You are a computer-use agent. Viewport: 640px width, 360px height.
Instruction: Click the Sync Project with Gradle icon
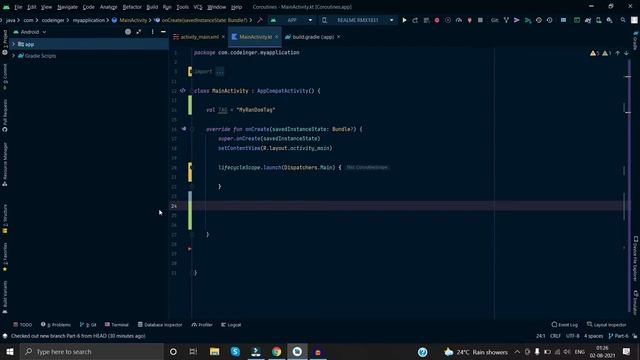click(588, 20)
